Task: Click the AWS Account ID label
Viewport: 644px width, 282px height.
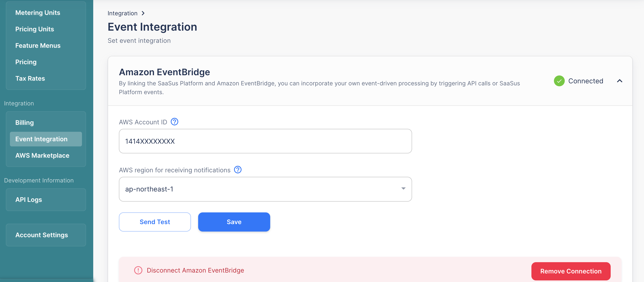Action: [x=143, y=122]
